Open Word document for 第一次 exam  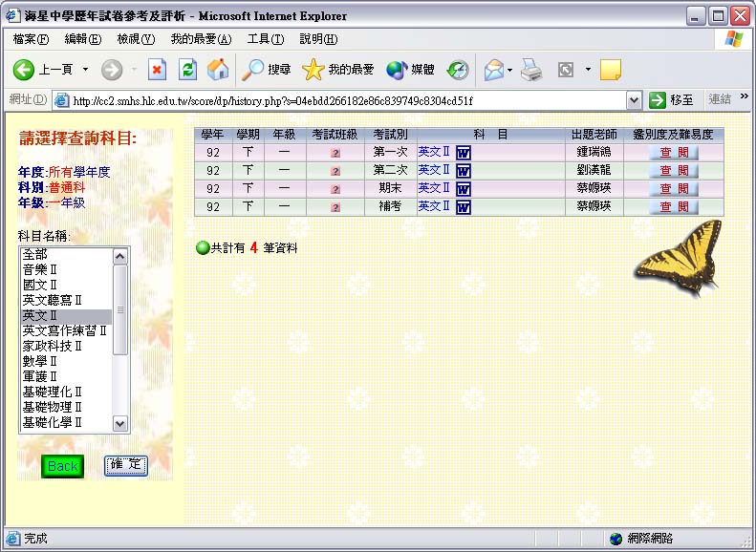(x=463, y=153)
